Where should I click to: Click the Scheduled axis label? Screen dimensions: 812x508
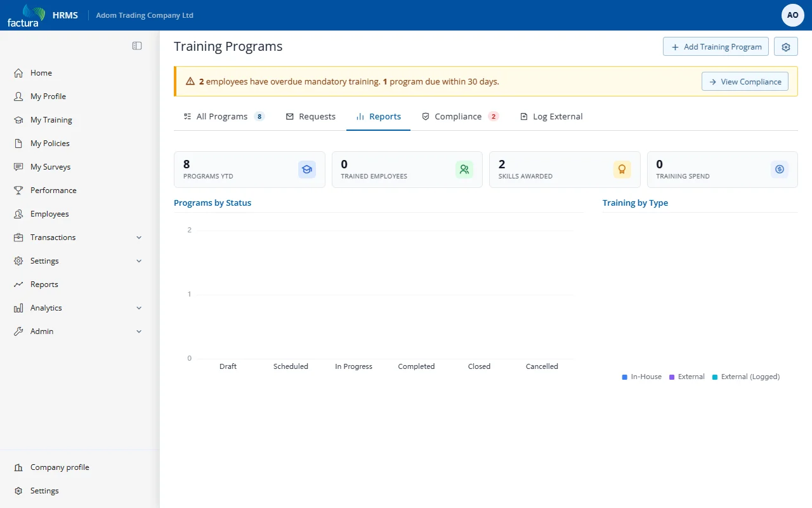pos(291,366)
